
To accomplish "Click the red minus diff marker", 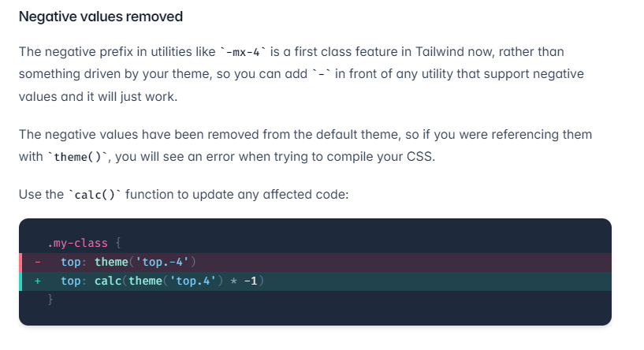I will 37,262.
